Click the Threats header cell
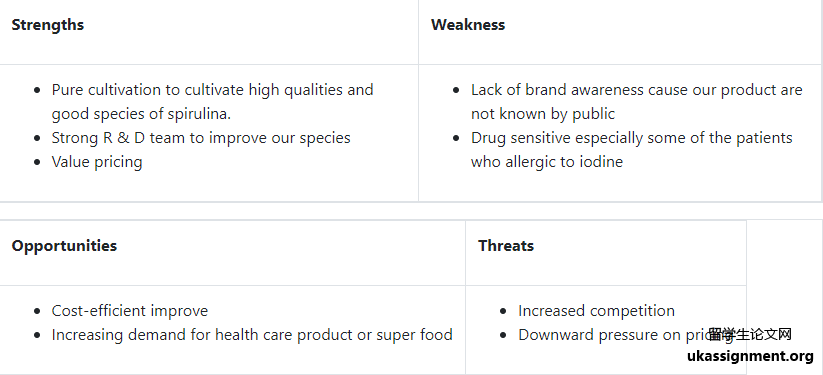 coord(606,253)
